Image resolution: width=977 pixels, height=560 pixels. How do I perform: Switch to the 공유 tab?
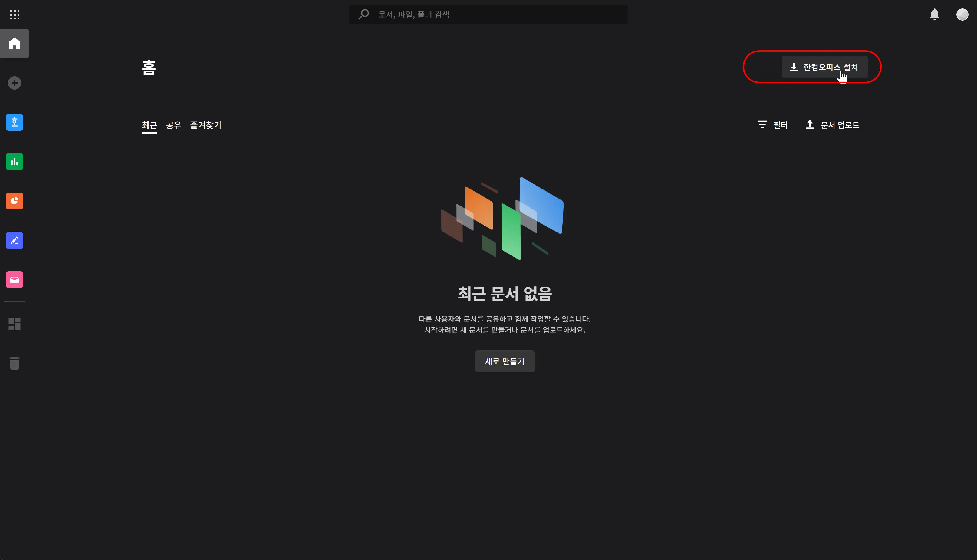(173, 125)
